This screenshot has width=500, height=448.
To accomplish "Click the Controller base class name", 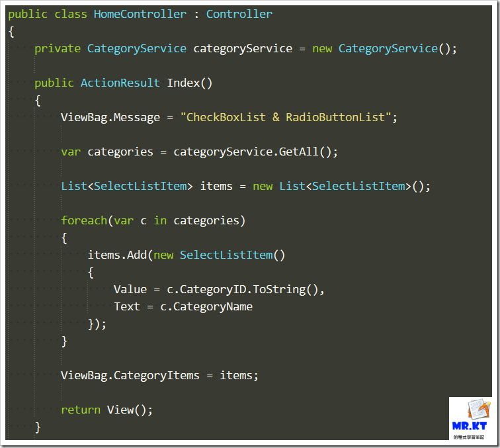I will click(239, 14).
